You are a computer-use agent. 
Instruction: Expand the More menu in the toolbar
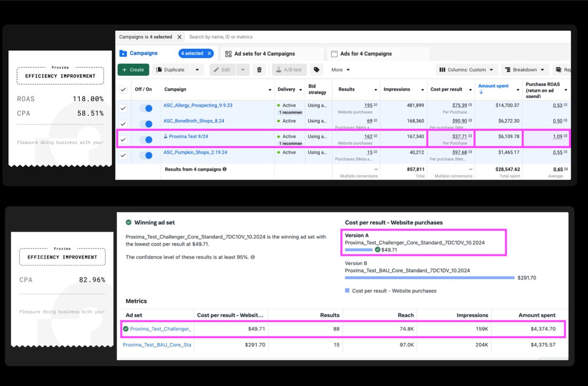click(x=340, y=70)
